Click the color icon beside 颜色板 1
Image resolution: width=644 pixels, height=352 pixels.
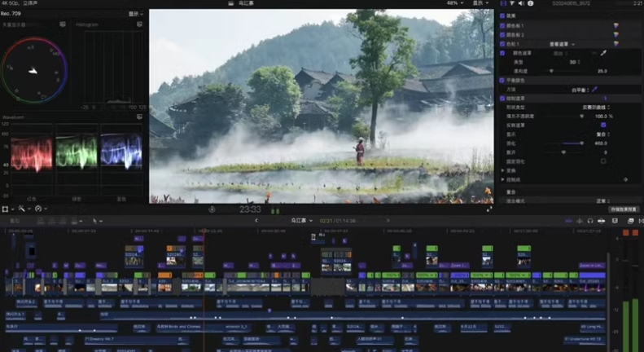click(x=616, y=25)
